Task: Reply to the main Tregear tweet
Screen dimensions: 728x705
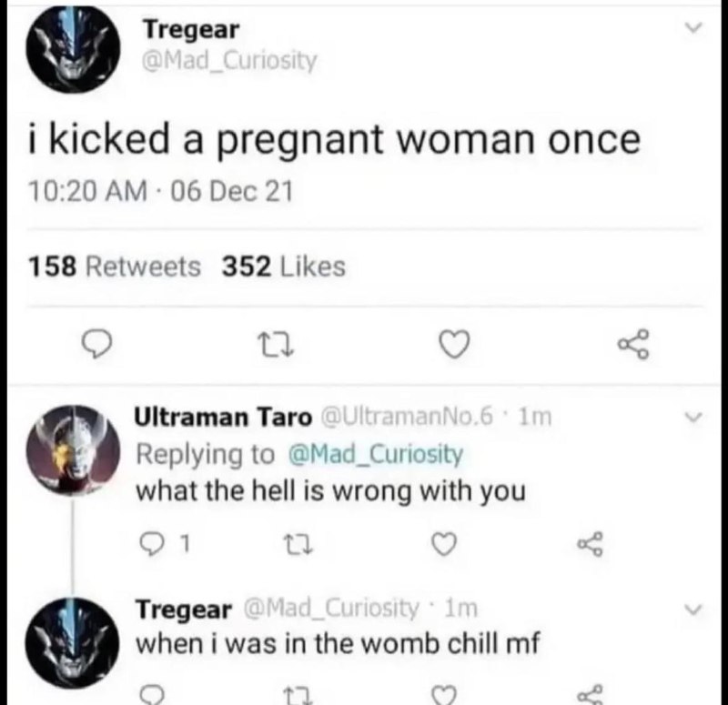Action: coord(96,344)
